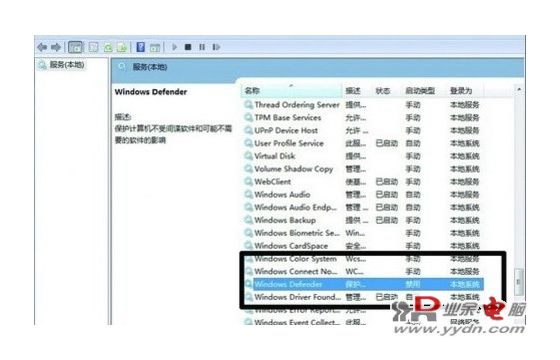Click the gear icon beside TPM Base Services

tap(248, 118)
